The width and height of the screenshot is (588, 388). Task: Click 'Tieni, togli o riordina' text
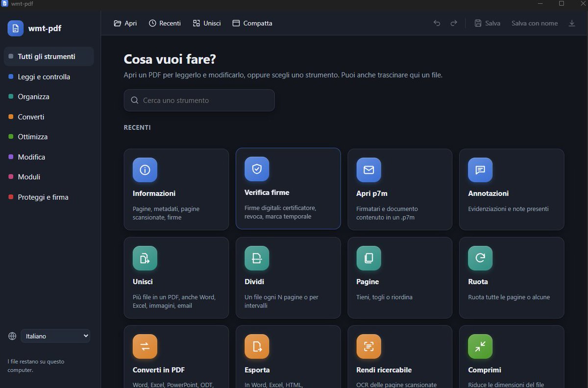(x=384, y=297)
